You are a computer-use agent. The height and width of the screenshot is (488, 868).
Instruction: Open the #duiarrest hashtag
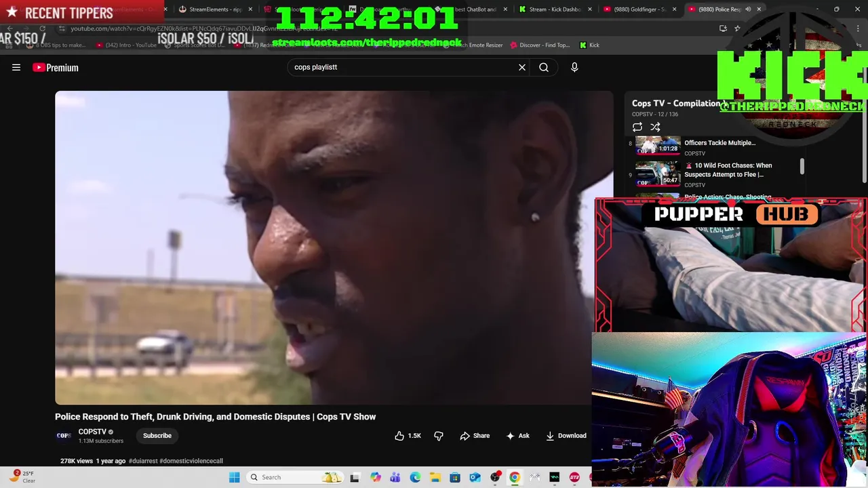tap(143, 461)
